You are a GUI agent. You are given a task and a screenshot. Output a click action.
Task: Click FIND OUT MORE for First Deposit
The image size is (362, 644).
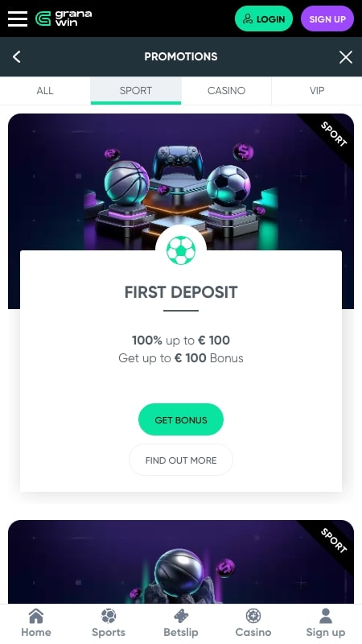point(181,460)
